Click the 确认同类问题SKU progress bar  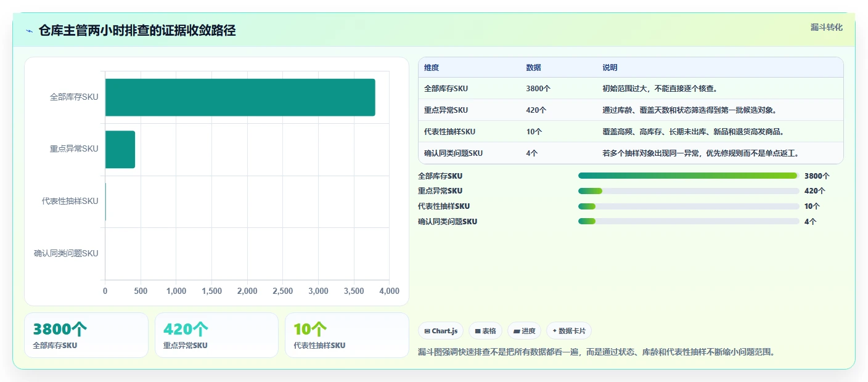coord(689,221)
